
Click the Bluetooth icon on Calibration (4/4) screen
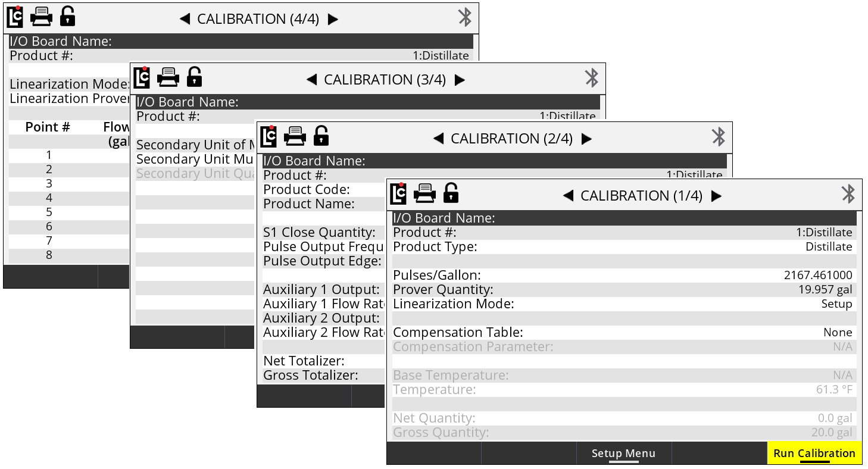point(464,17)
